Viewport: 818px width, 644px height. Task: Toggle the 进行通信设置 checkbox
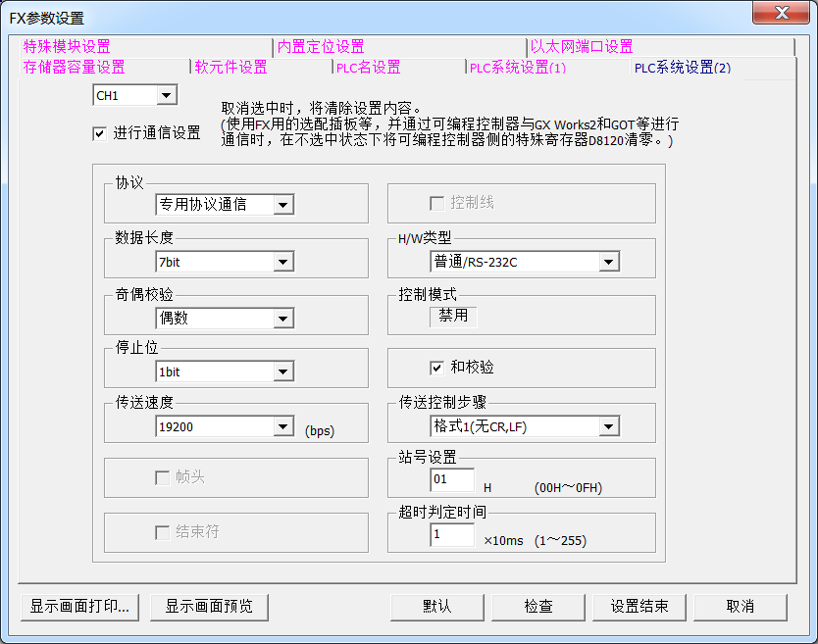coord(100,133)
